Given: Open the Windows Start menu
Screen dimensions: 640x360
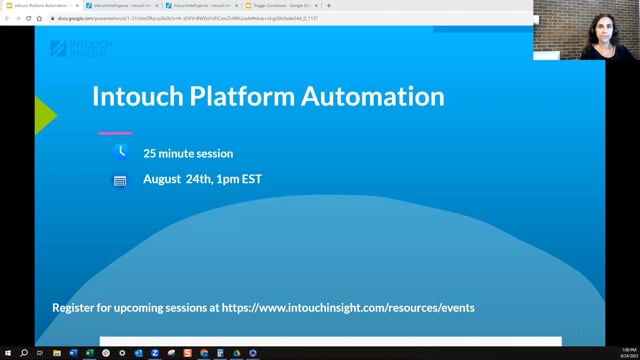Looking at the screenshot, I should click(x=8, y=353).
